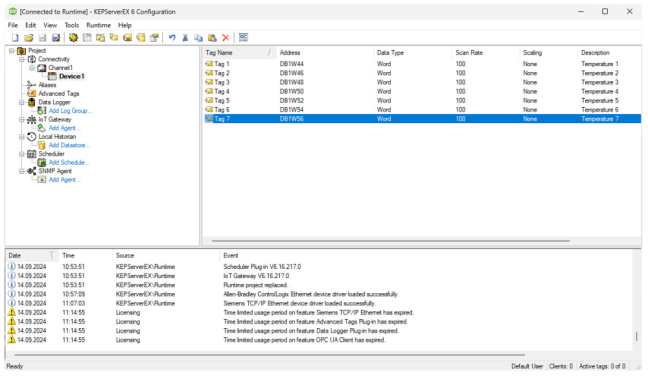The height and width of the screenshot is (376, 648).
Task: Sort tags by the Tag Name column header
Action: 239,52
